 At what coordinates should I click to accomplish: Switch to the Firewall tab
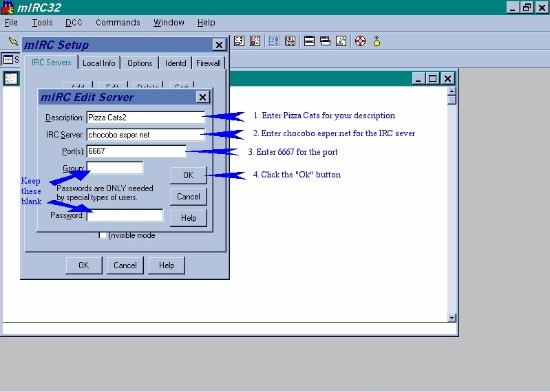(209, 63)
